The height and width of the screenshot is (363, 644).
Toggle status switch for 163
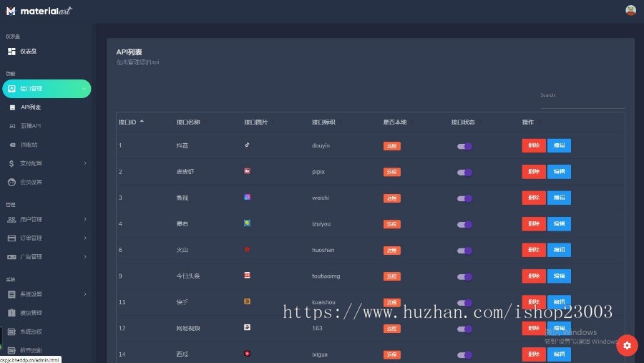click(464, 329)
